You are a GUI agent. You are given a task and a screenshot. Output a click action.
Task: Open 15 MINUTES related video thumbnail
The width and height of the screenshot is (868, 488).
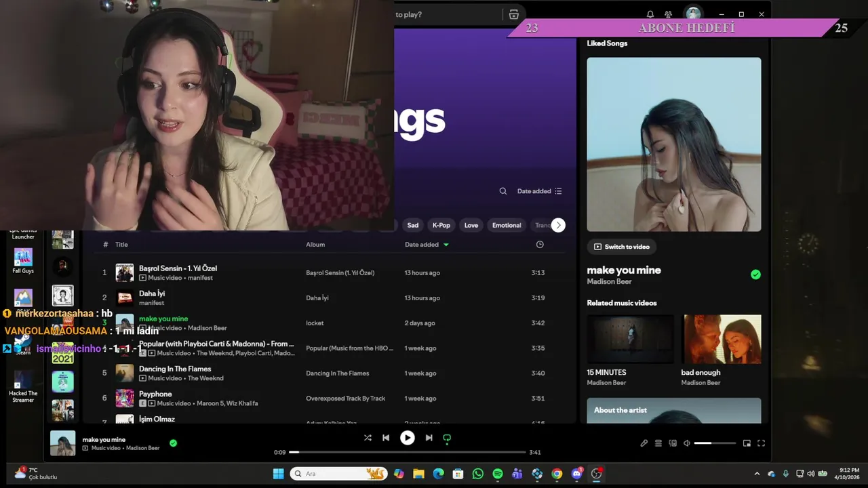click(x=630, y=339)
